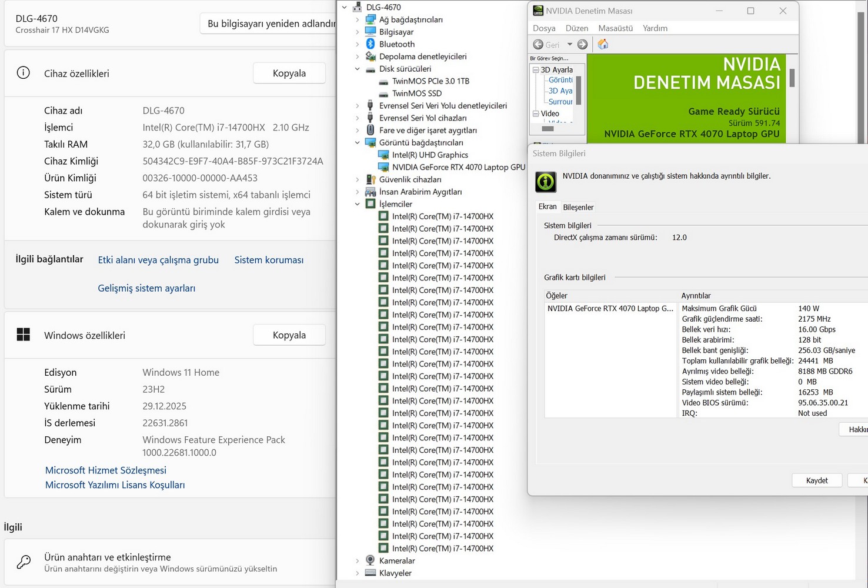
Task: Collapse the İşlemciler processor list
Action: coord(358,204)
